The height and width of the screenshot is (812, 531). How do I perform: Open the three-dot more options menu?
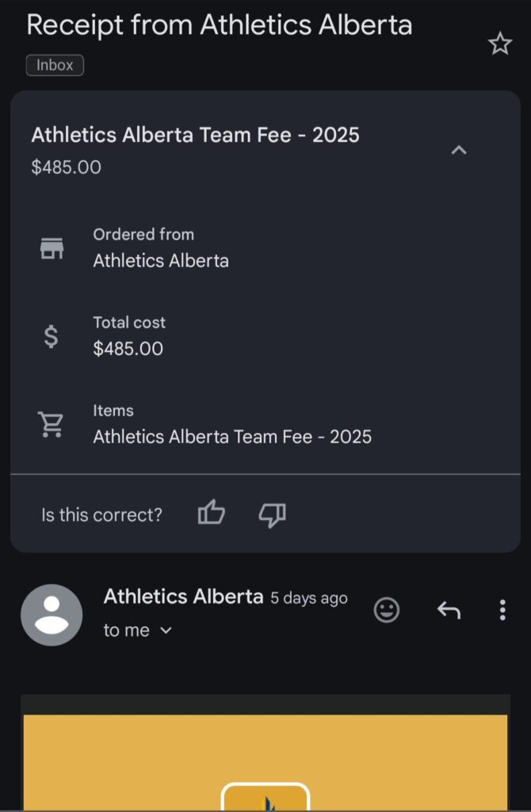coord(502,610)
